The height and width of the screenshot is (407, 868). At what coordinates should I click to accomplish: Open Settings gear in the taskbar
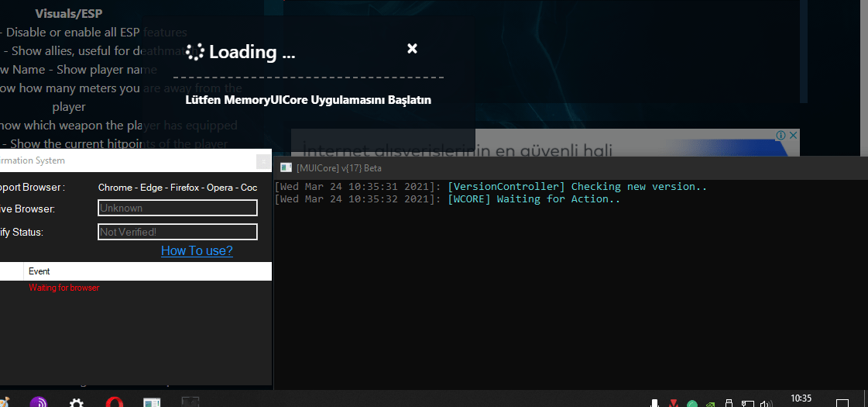tap(77, 403)
